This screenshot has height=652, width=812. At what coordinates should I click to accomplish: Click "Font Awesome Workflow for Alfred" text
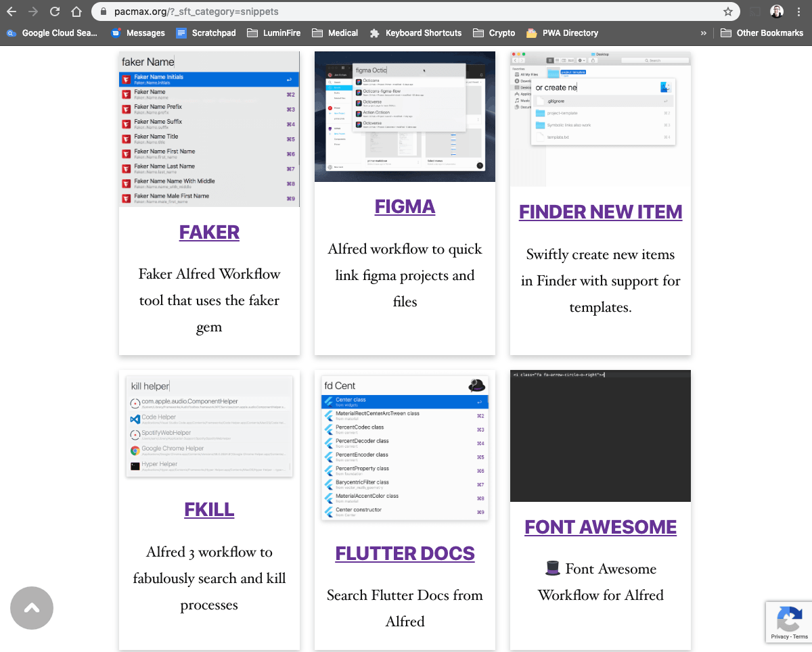pos(600,582)
